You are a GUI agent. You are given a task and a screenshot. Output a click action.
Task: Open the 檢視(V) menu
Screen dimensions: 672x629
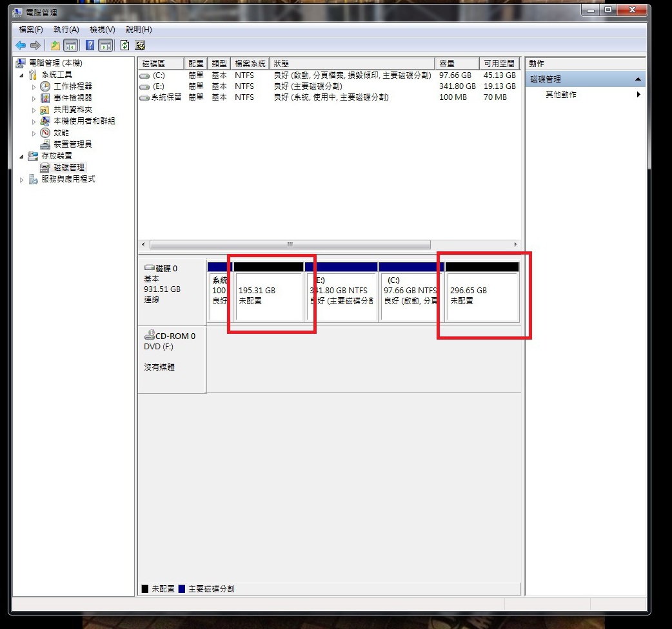[x=103, y=30]
